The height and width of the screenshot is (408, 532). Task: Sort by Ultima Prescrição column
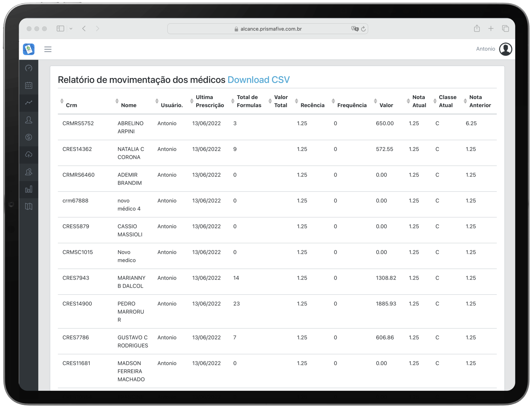(209, 101)
